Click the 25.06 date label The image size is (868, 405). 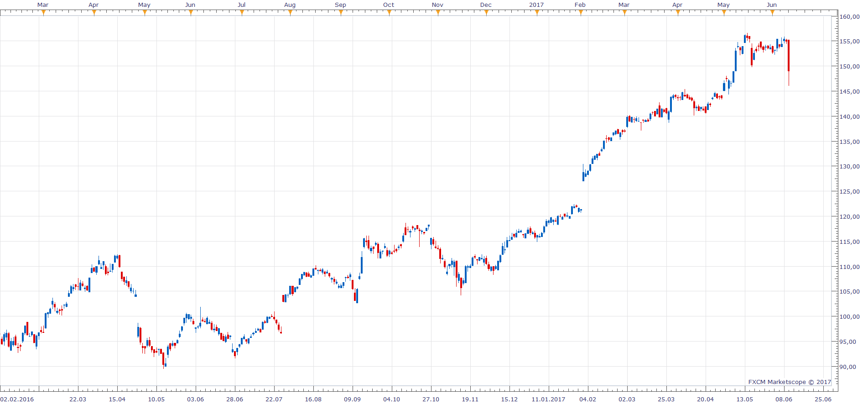[x=823, y=399]
